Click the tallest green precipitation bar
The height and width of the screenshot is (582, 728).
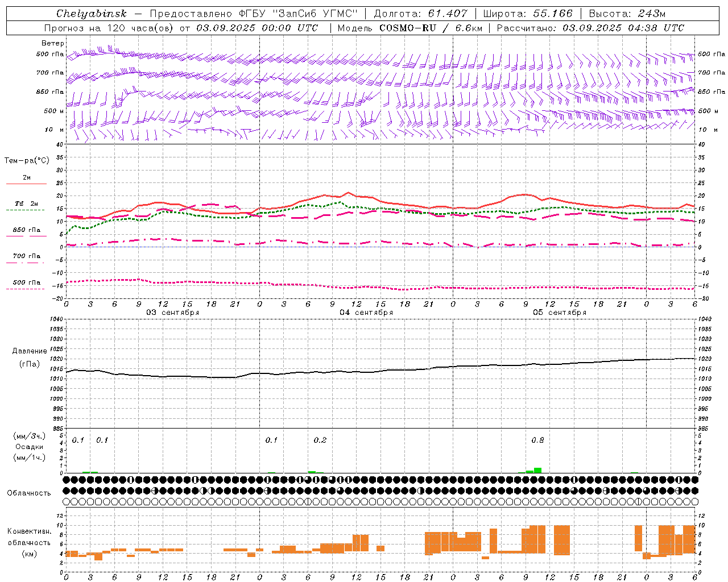click(537, 470)
